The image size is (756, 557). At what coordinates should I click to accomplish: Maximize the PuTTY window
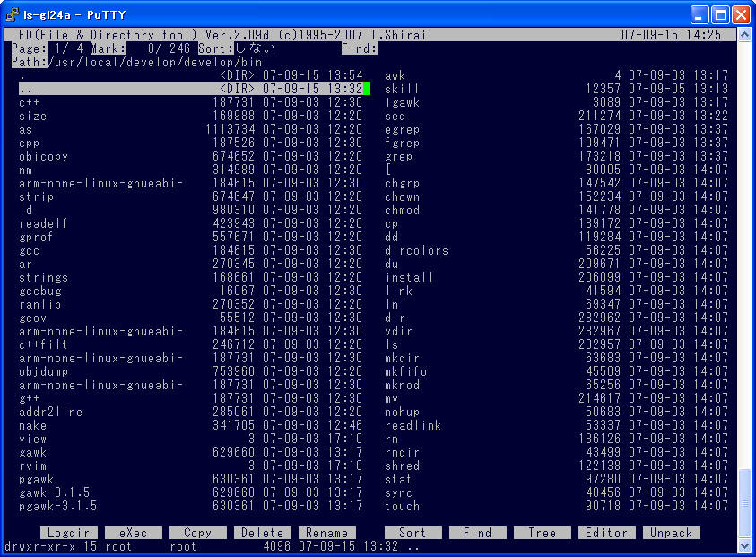(x=720, y=14)
